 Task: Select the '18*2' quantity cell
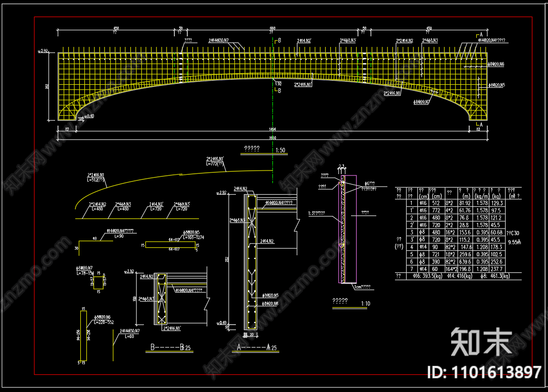pyautogui.click(x=450, y=254)
